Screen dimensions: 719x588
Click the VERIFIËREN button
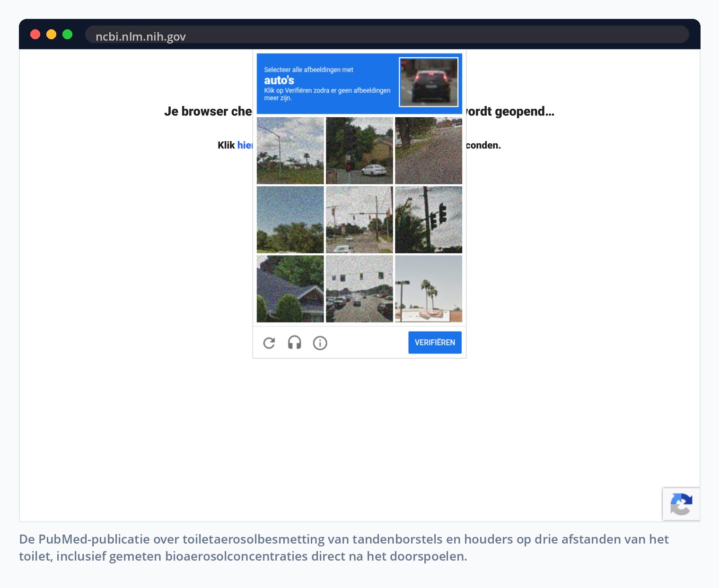[x=435, y=342]
